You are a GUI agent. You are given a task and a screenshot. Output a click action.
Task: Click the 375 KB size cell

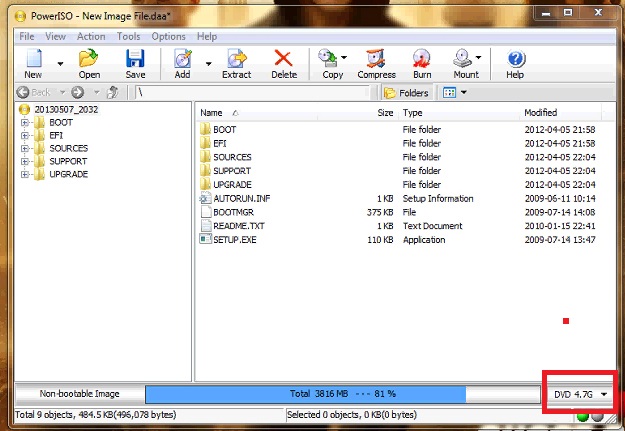(380, 212)
